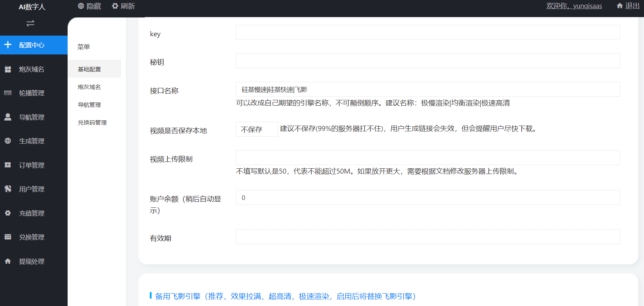Click the house icon next to 退出
Screen dimensions: 644x306
(x=620, y=6)
